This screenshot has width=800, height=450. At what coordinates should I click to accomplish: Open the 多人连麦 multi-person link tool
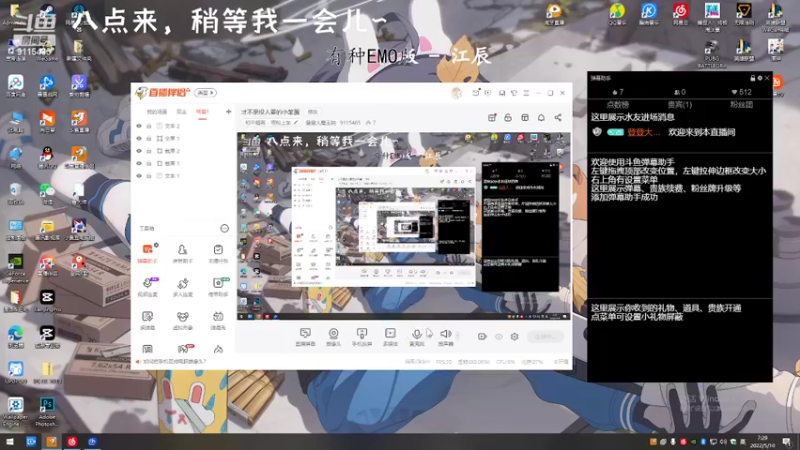pos(182,287)
